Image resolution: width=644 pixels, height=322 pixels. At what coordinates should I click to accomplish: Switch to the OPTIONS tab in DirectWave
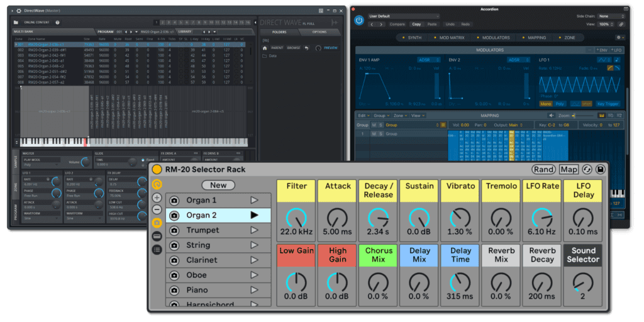[319, 31]
